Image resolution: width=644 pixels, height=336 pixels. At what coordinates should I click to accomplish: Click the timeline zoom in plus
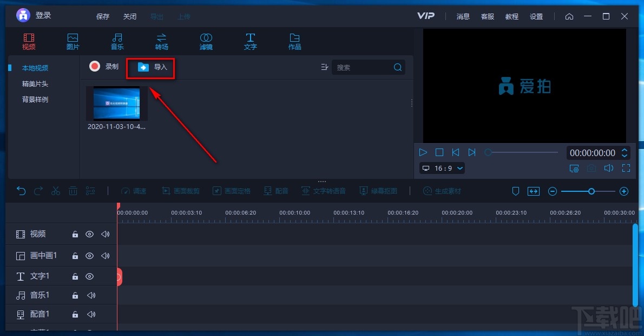point(624,191)
